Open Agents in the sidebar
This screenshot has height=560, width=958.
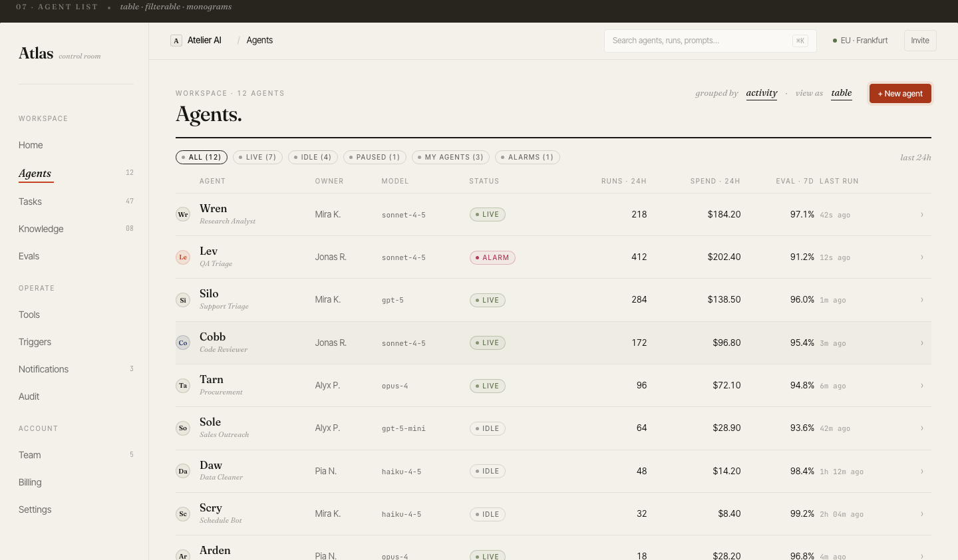click(x=35, y=174)
